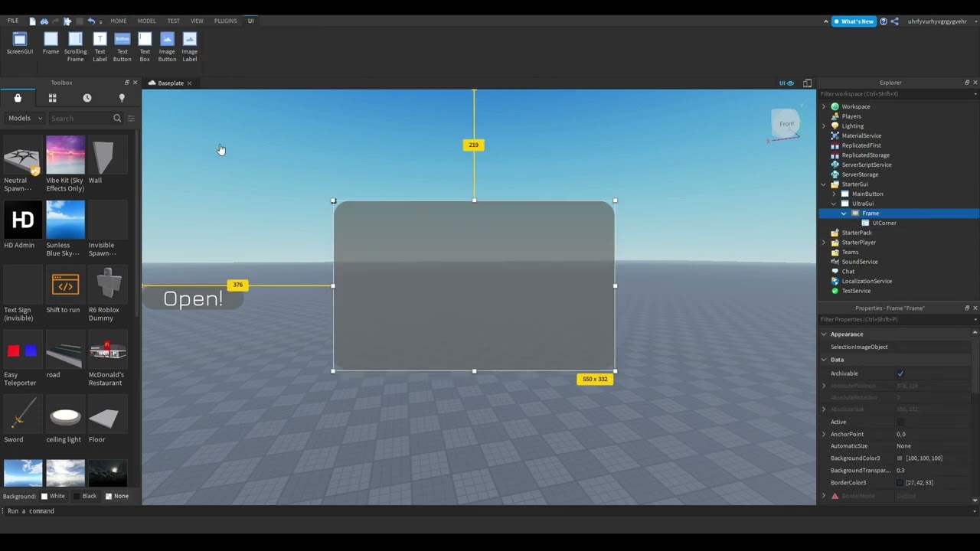This screenshot has height=551, width=980.
Task: Click the help question mark icon
Action: click(884, 21)
